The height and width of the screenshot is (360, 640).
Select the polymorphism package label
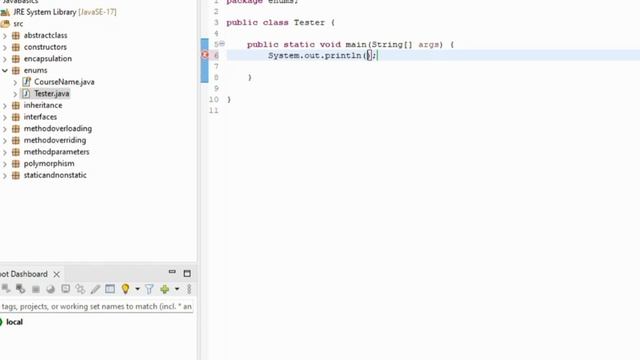click(x=49, y=164)
